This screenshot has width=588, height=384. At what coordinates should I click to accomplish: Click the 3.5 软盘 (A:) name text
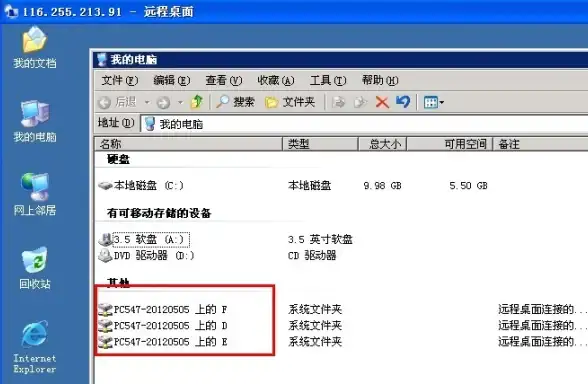[x=151, y=240]
